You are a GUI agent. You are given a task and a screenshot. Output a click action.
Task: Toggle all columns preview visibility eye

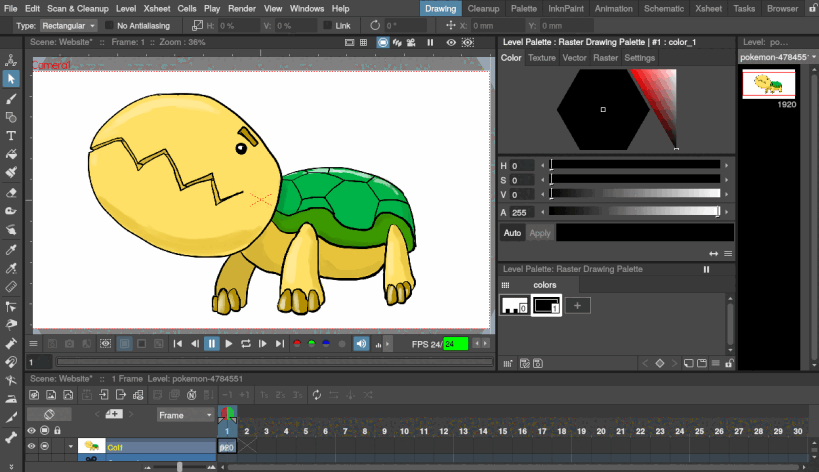31,431
